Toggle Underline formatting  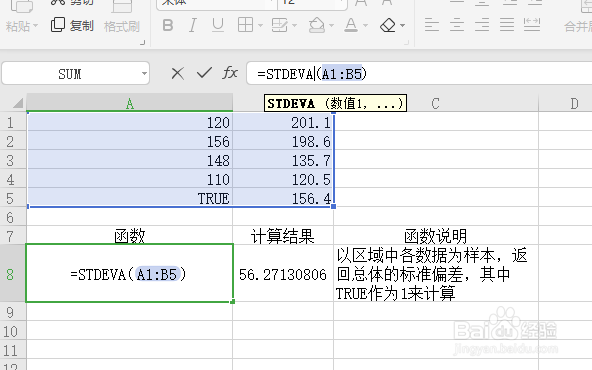pyautogui.click(x=218, y=25)
